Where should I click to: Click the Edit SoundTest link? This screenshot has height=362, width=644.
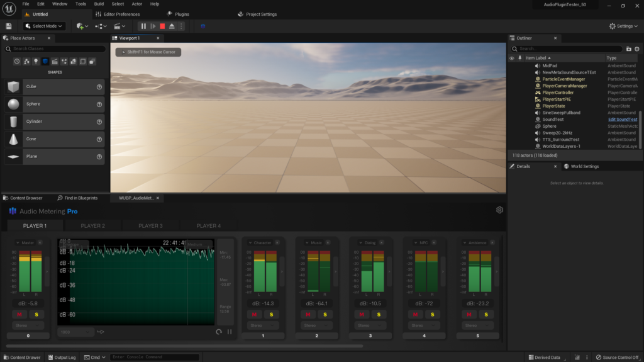[x=623, y=120]
